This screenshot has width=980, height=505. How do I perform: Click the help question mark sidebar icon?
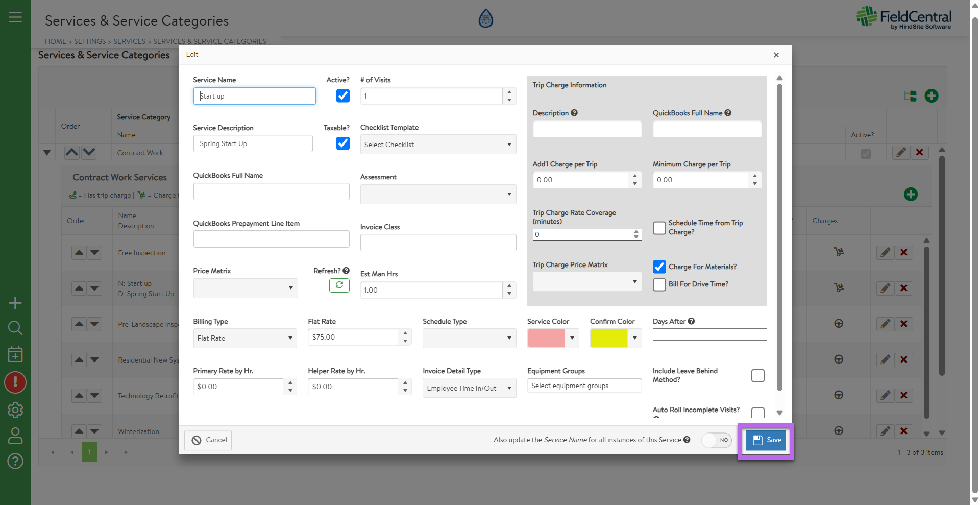point(15,461)
